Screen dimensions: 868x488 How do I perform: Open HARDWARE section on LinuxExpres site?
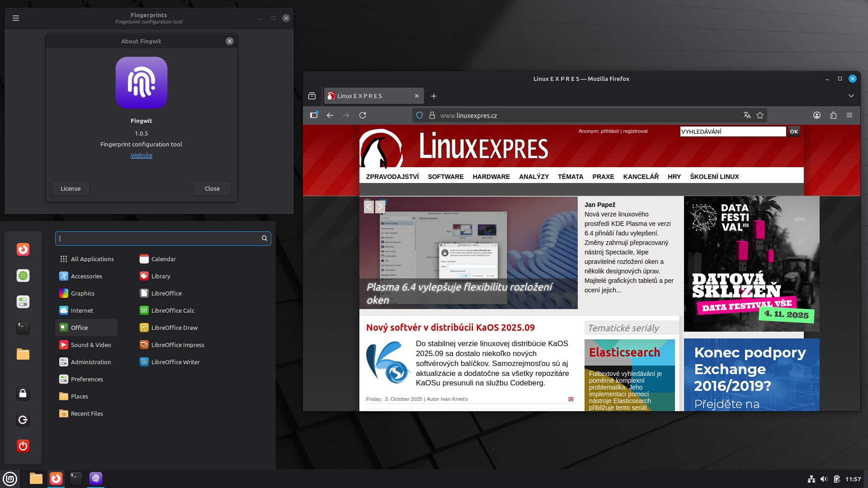tap(491, 177)
